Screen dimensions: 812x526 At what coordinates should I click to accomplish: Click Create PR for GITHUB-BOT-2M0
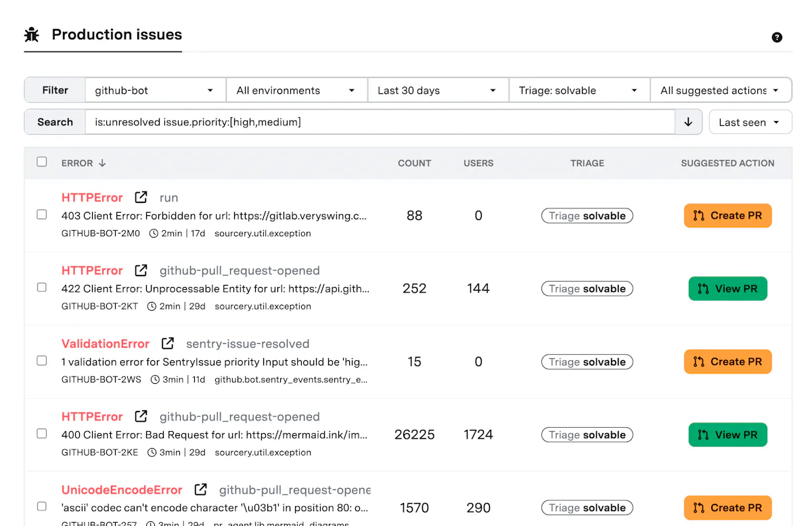pos(727,215)
